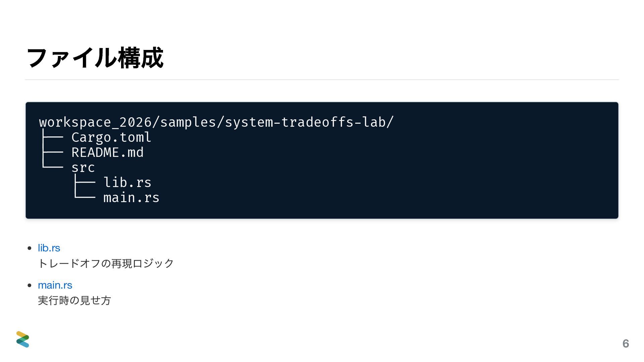This screenshot has width=644, height=362.
Task: Click the colorful logo in the bottom corner
Action: 22,339
